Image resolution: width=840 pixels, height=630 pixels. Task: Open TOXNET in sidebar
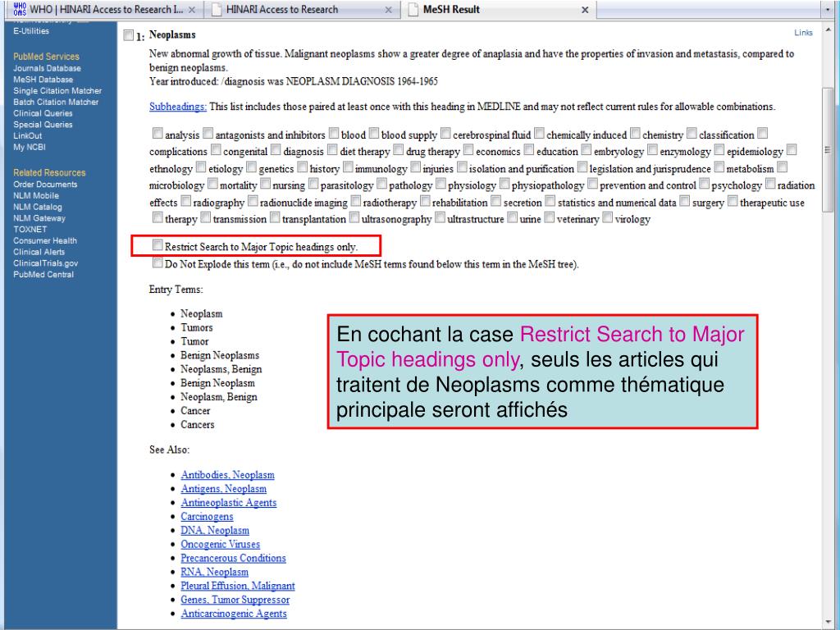[30, 230]
